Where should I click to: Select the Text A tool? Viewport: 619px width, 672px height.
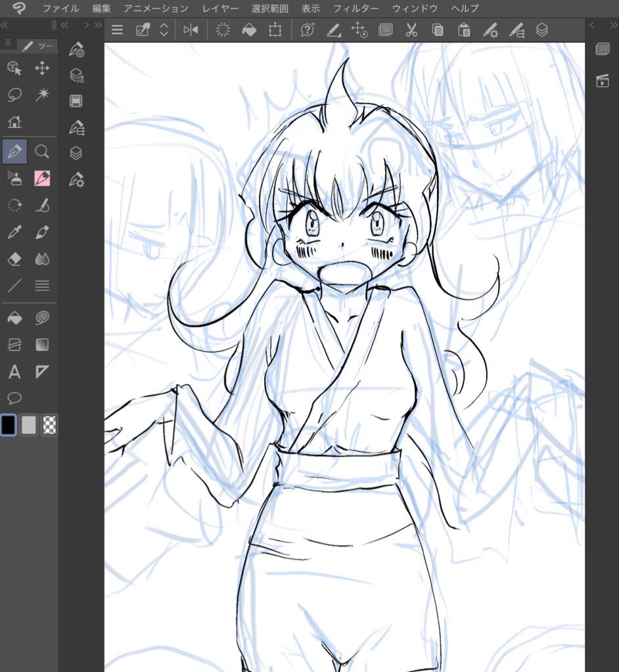pyautogui.click(x=14, y=372)
